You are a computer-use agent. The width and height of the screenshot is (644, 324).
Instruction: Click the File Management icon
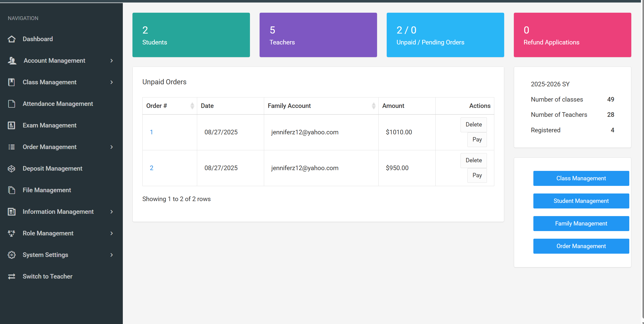coord(12,190)
